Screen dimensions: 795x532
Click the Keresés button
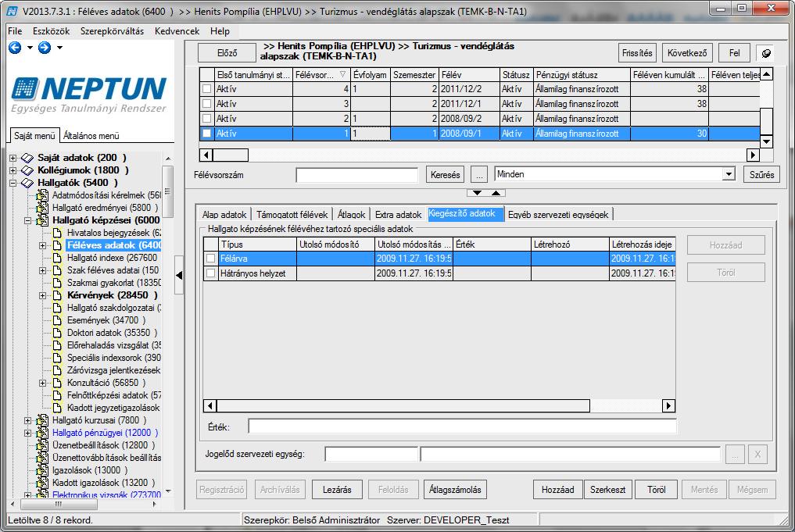[445, 175]
